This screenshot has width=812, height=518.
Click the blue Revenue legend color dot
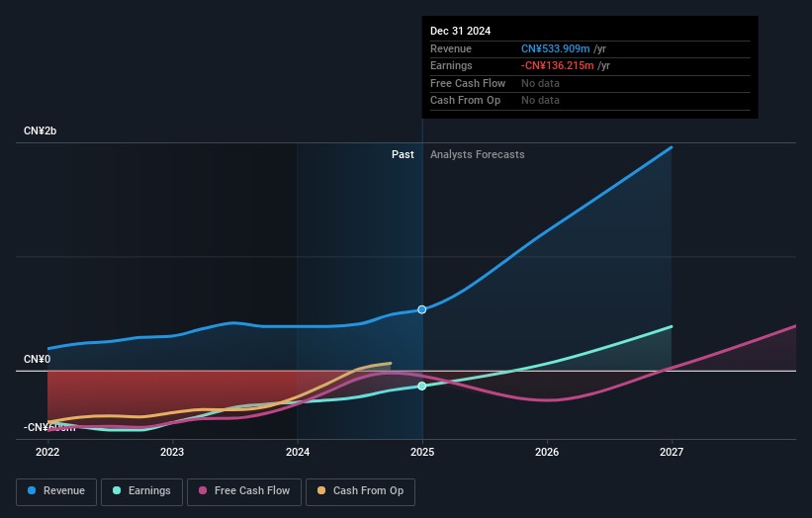tap(33, 491)
